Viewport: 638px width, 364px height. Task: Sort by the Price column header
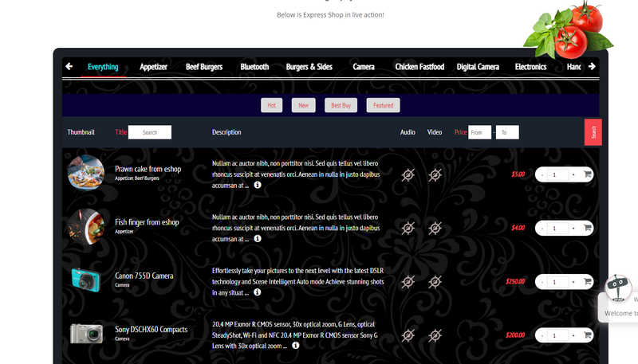point(460,132)
